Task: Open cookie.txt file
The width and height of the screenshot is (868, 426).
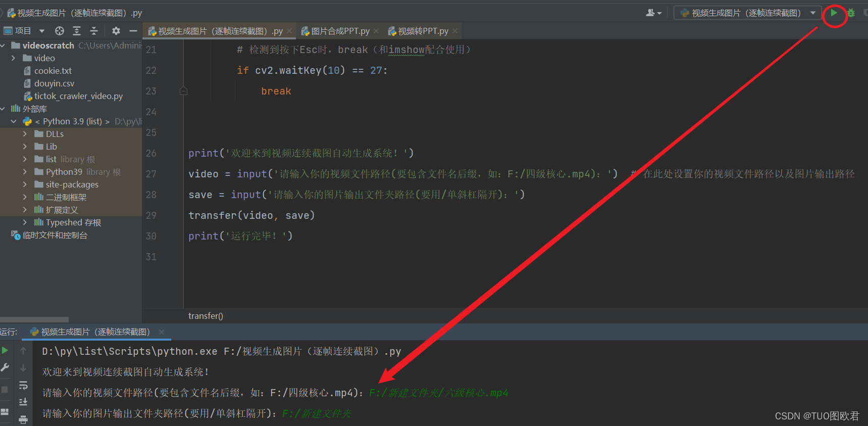Action: 53,71
